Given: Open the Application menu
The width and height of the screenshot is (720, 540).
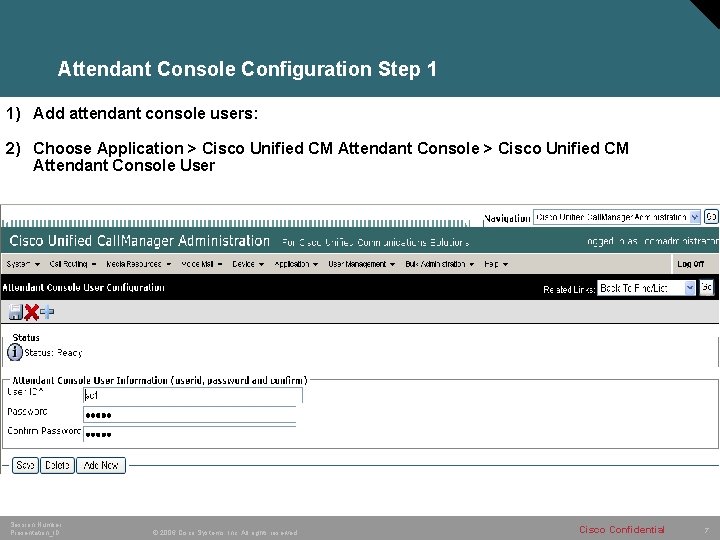Looking at the screenshot, I should pyautogui.click(x=296, y=264).
